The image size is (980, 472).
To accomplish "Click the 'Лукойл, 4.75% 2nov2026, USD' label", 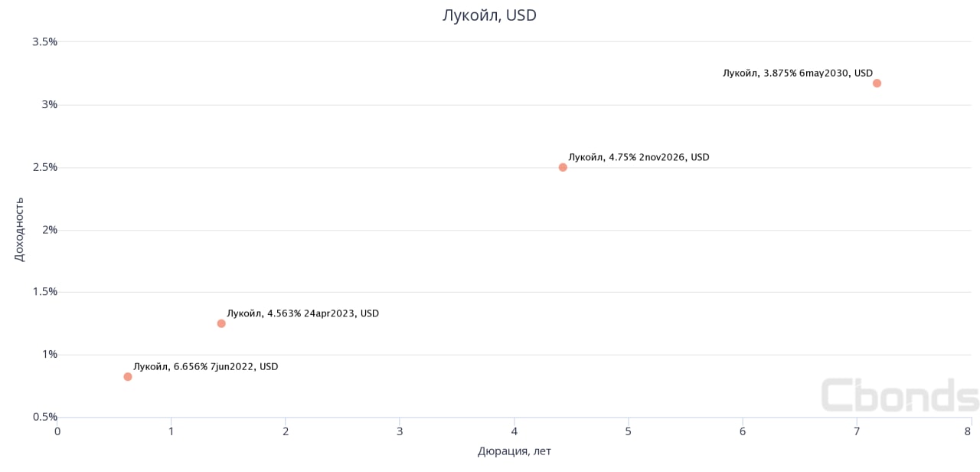I will point(639,157).
